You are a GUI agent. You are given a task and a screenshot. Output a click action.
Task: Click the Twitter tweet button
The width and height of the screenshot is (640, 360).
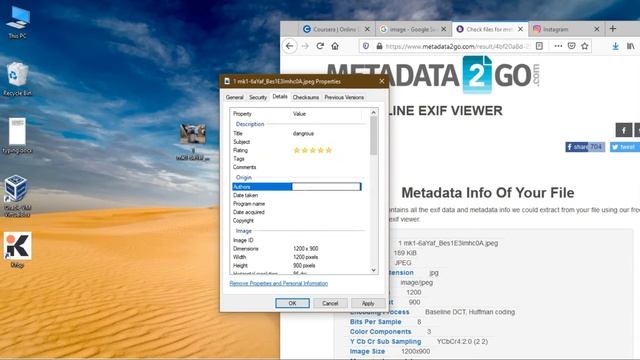(x=624, y=147)
